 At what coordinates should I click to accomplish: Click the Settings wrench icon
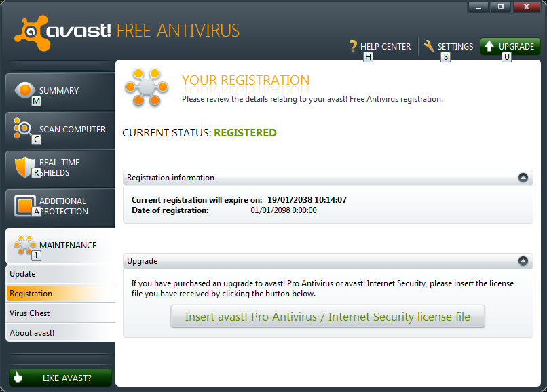coord(428,46)
